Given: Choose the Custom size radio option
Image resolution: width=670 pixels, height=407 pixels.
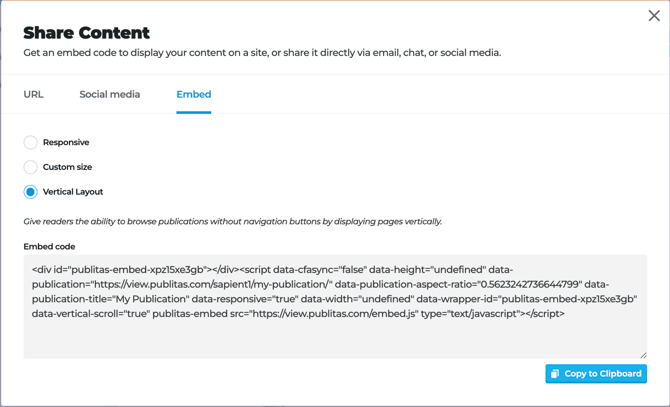Looking at the screenshot, I should pos(31,167).
